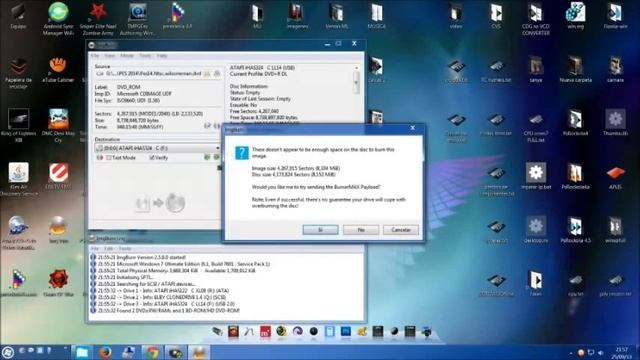Select the DMC Devil May Cry icon
Viewport: 640px width, 360px height.
coord(58,125)
